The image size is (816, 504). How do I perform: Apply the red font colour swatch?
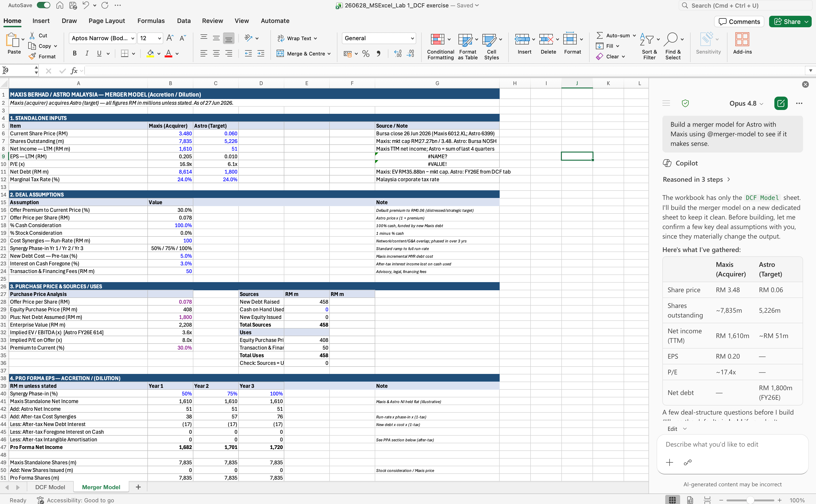168,53
